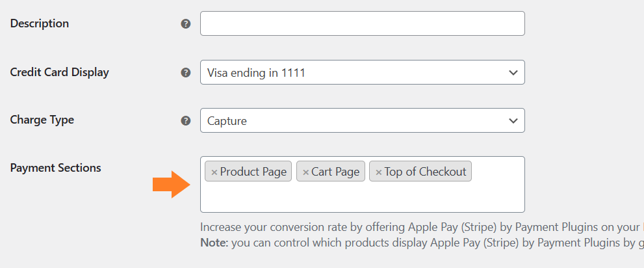The height and width of the screenshot is (268, 644).
Task: Click the help icon beside Credit Card Display
Action: 186,73
